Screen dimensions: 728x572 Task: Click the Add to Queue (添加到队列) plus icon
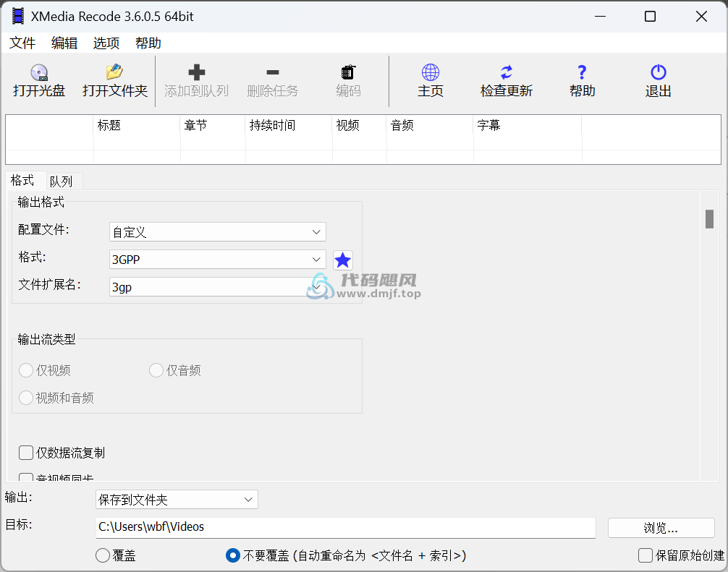point(196,72)
